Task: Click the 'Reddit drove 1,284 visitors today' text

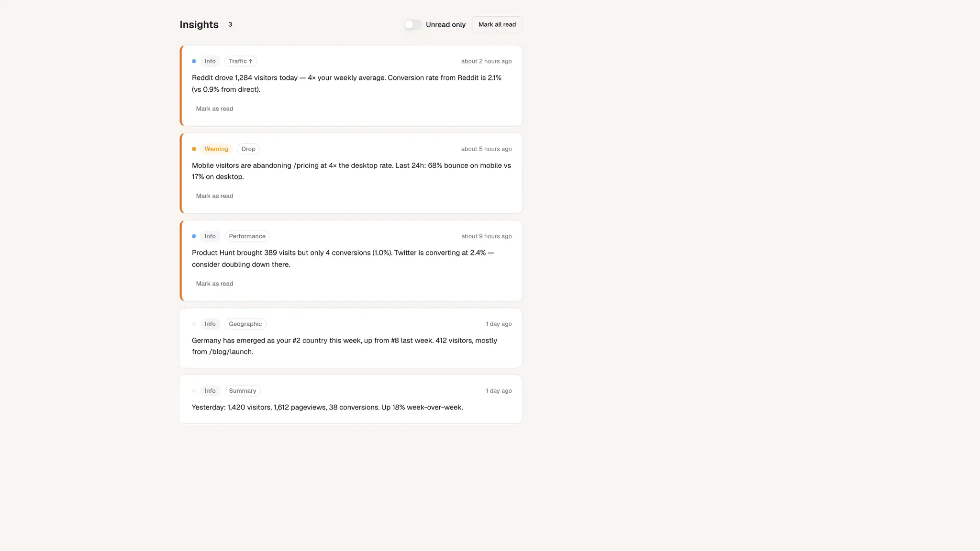Action: pos(245,78)
